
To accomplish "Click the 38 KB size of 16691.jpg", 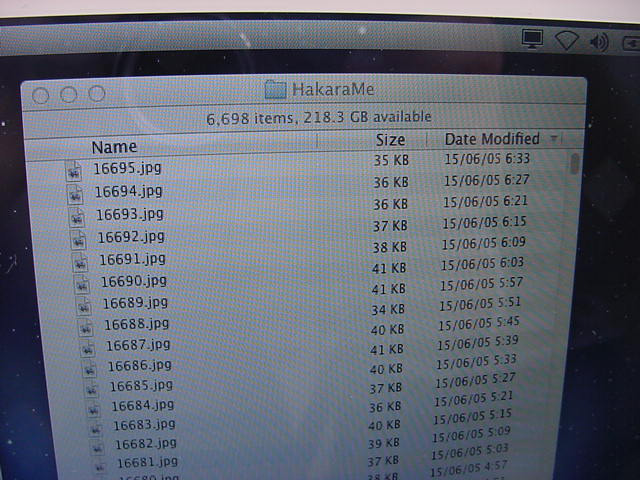I will pos(389,247).
